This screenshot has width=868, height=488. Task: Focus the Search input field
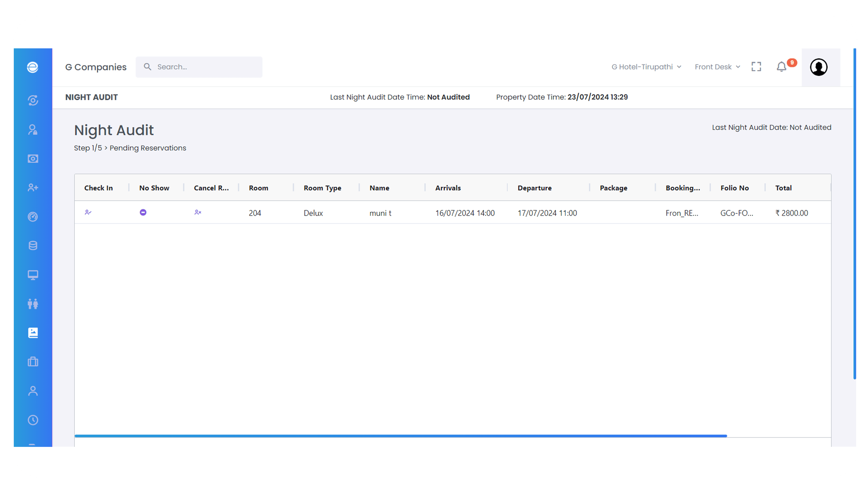click(x=199, y=67)
